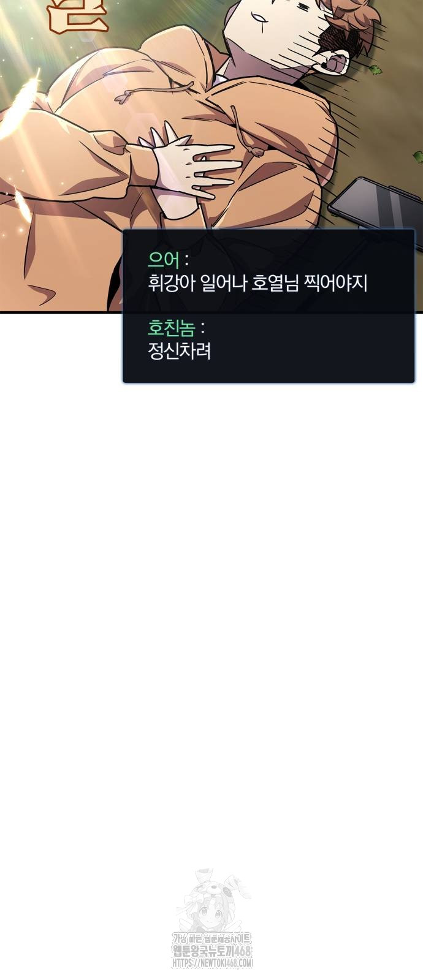Screen dimensions: 423x980
Task: Click the fallen character's open mouth
Action: click(337, 61)
